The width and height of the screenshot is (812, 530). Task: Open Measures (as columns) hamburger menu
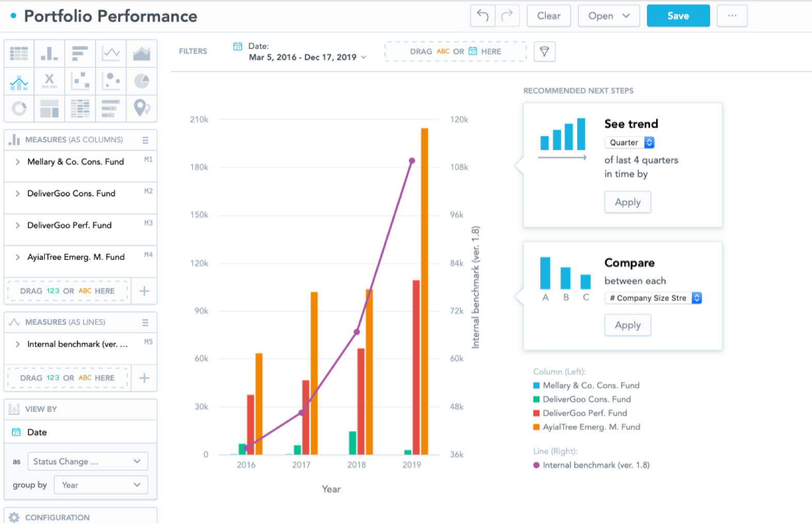click(x=145, y=140)
